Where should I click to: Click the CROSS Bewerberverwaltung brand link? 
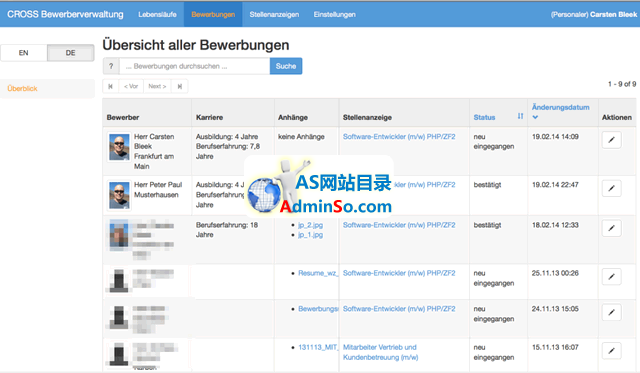click(x=65, y=14)
